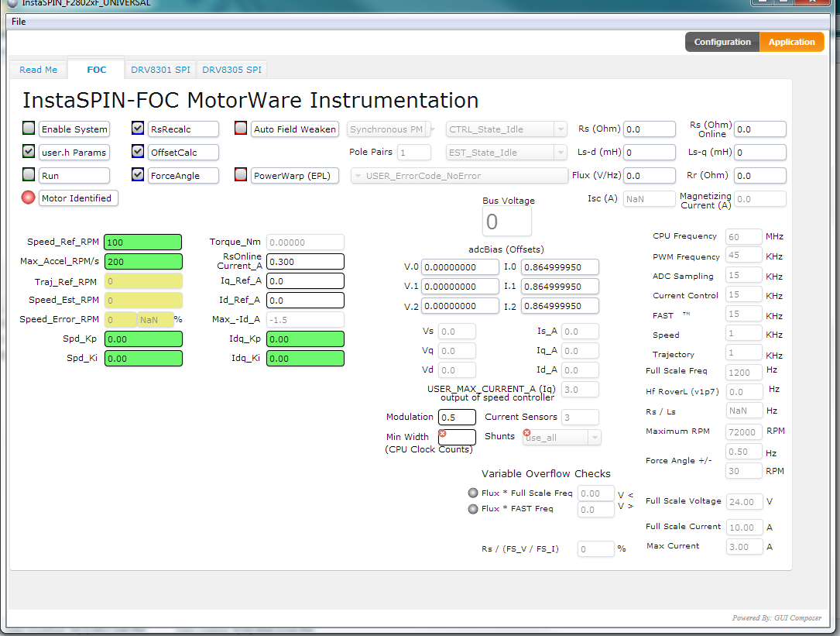The width and height of the screenshot is (840, 636).
Task: Toggle the Enable System checkbox
Action: 29,128
